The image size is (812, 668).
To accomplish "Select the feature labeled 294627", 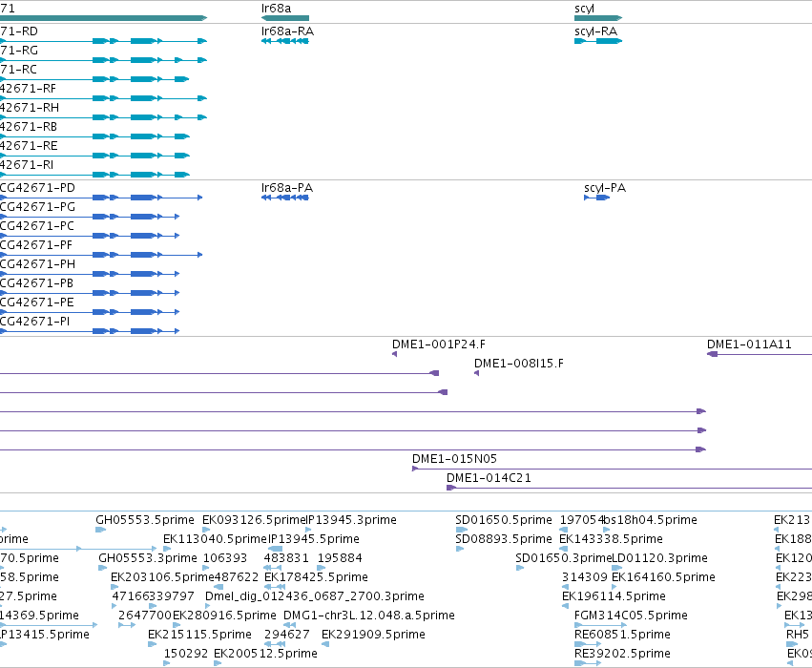I will 287,635.
